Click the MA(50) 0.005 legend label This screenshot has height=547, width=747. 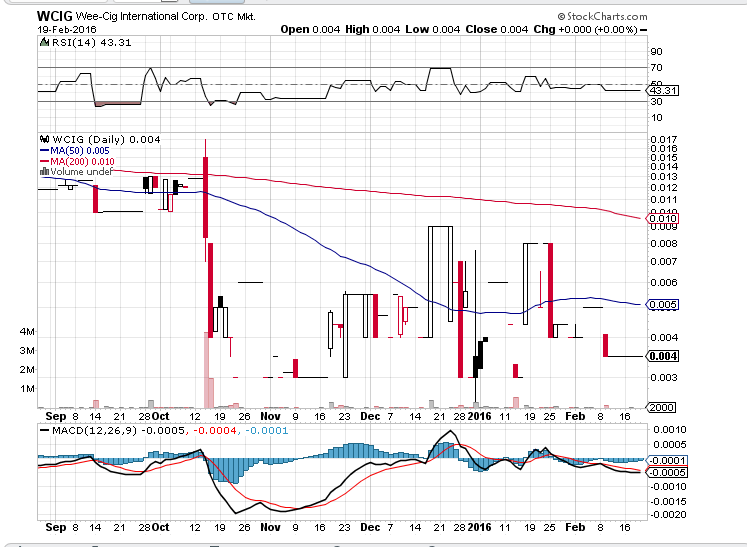tap(80, 151)
